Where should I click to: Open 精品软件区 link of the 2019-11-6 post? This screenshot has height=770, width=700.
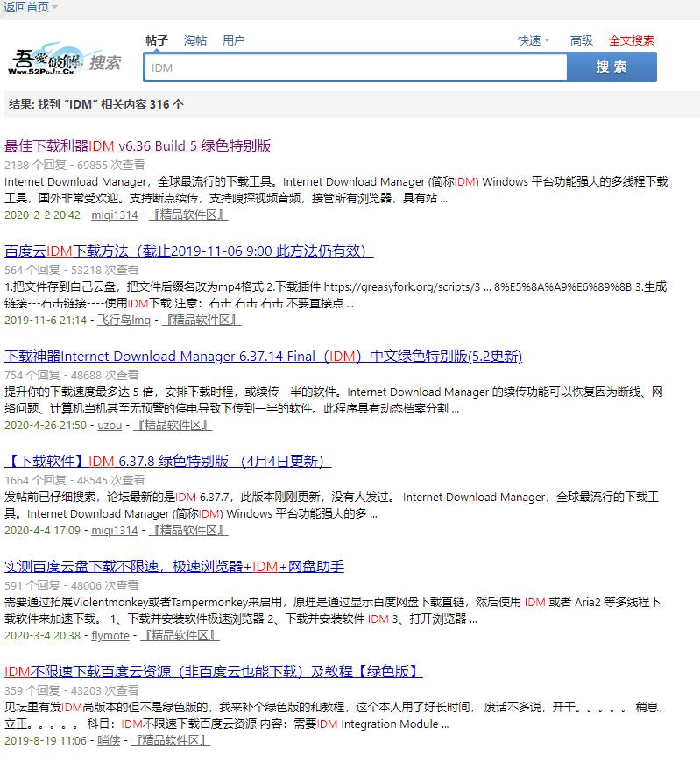coord(201,321)
